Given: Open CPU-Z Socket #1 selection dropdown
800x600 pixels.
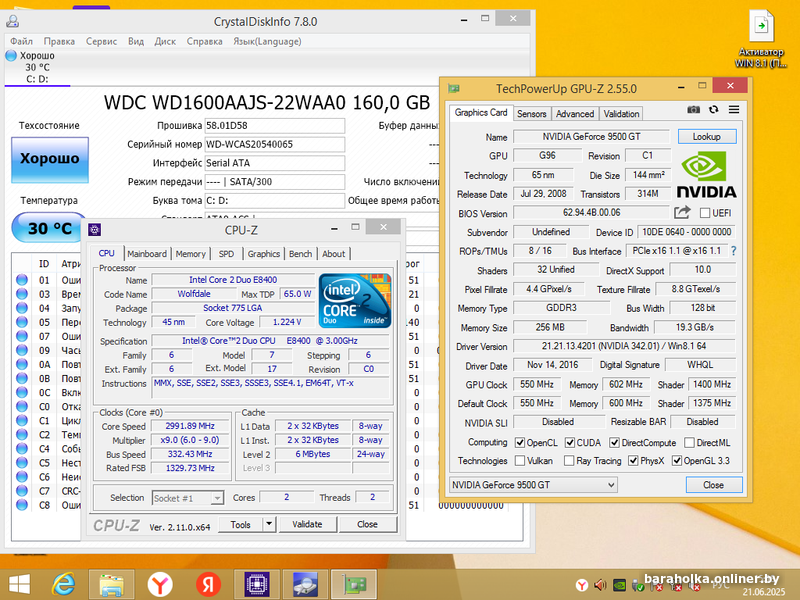Looking at the screenshot, I should tap(188, 498).
